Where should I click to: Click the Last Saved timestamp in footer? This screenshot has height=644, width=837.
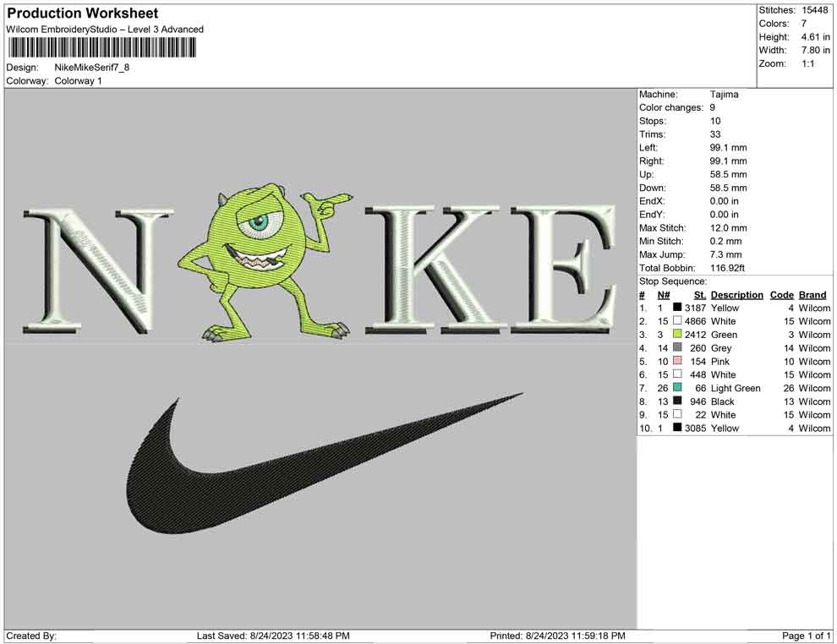273,636
